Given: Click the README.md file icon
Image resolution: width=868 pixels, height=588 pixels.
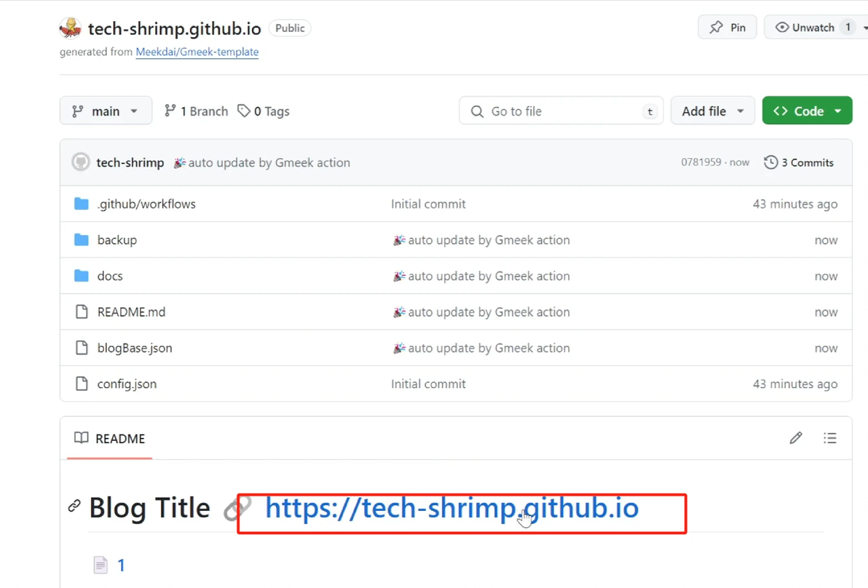Looking at the screenshot, I should coord(82,312).
